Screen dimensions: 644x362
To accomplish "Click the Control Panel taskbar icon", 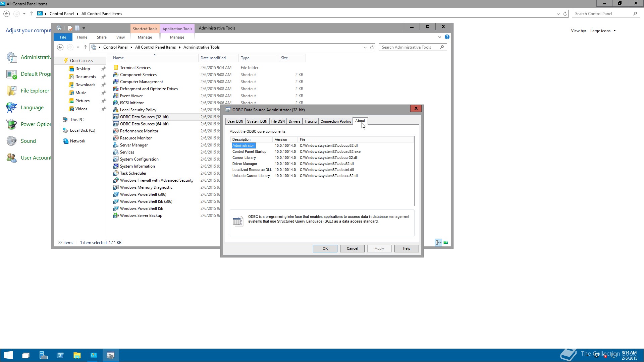I will pyautogui.click(x=94, y=355).
